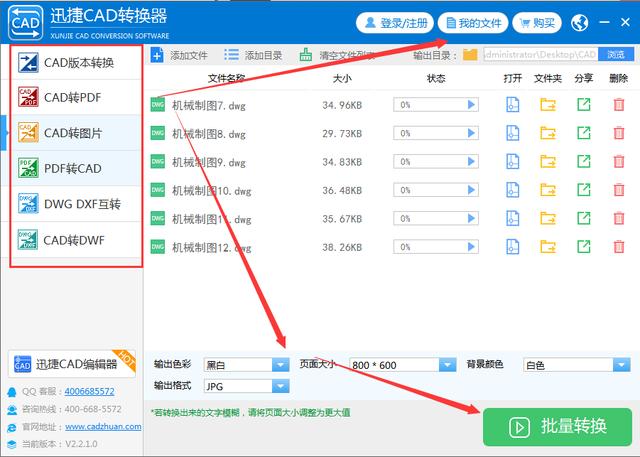The height and width of the screenshot is (457, 640).
Task: Delete 机械制图11.dwg from the list
Action: [619, 218]
